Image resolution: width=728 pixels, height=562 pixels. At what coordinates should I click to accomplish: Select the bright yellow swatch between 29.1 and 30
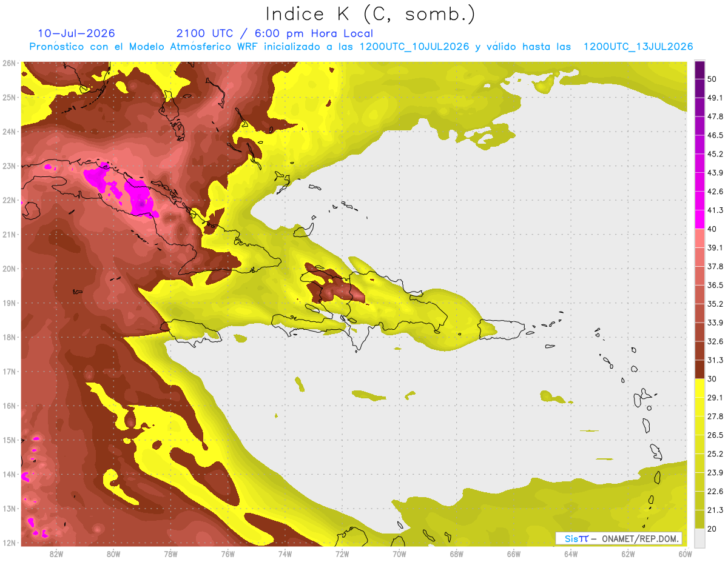[699, 388]
